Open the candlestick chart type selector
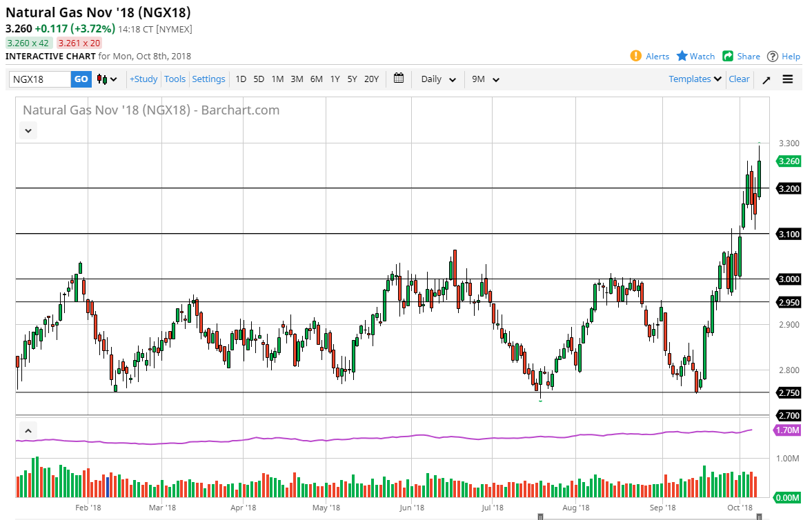812x520 pixels. pyautogui.click(x=107, y=79)
